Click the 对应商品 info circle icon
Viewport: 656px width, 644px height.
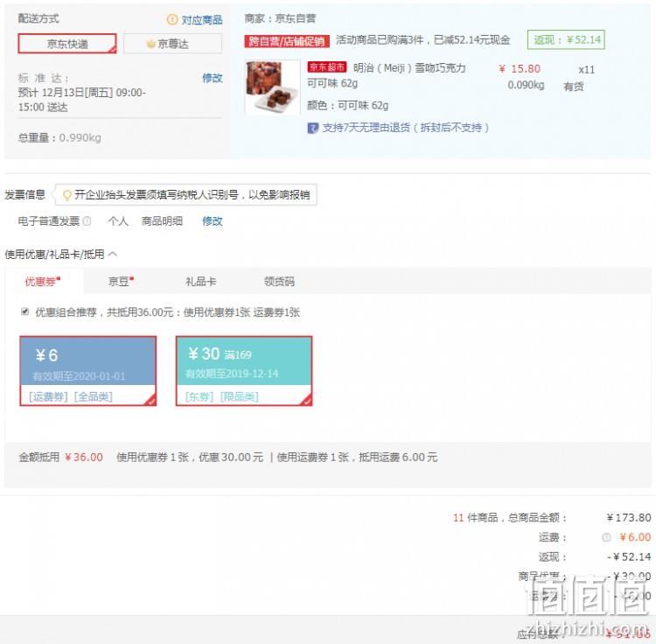click(172, 19)
